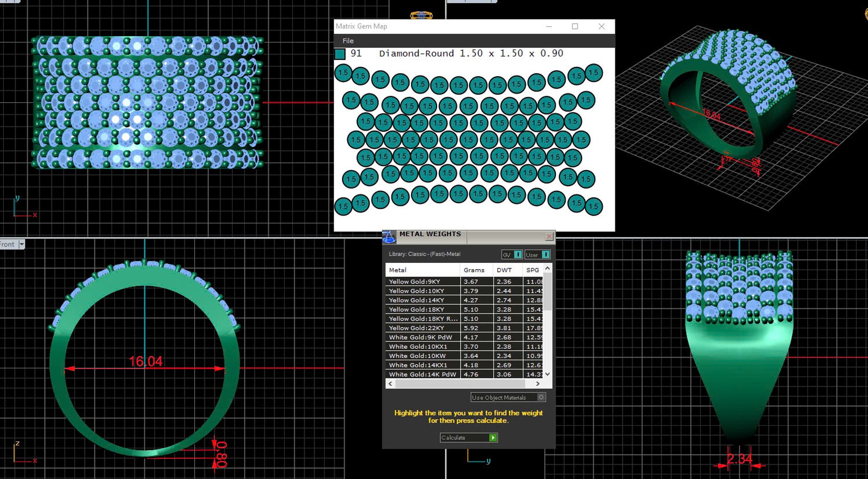The image size is (868, 479).
Task: Select the Yellow Gold:14KY row
Action: 464,300
